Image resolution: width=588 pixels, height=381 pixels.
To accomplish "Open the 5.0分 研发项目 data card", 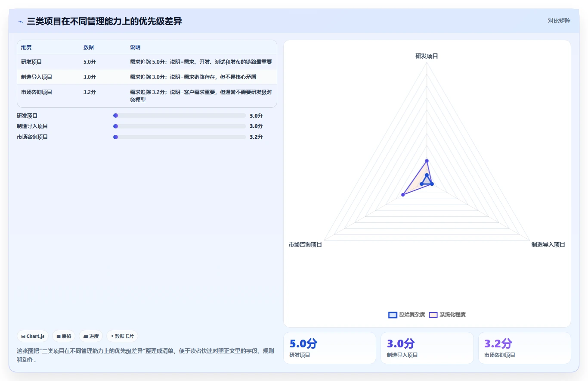I will pyautogui.click(x=330, y=348).
